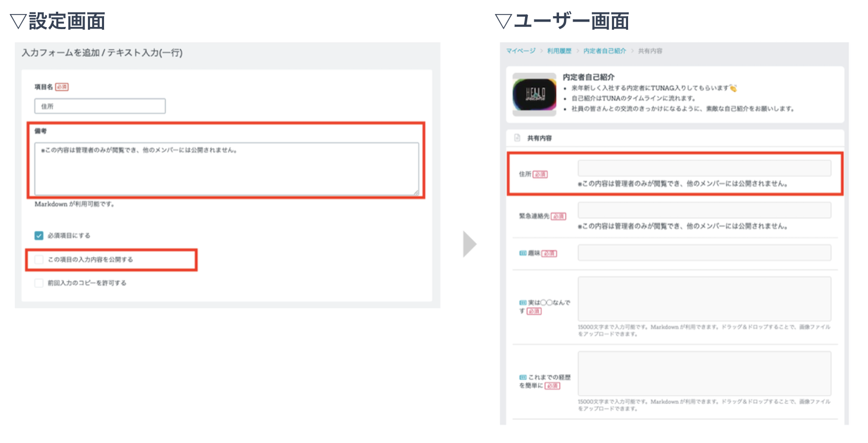
Task: Click inside the 備考 textarea
Action: click(x=226, y=169)
